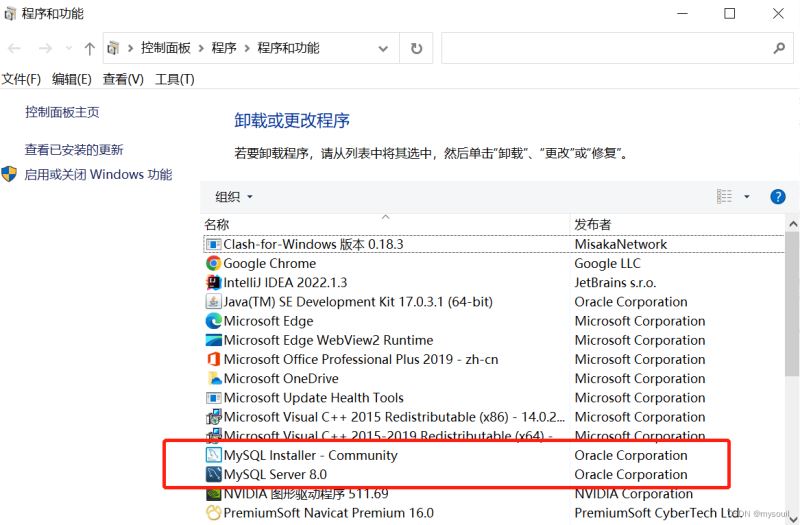Click publisher NVIDIA Corporation cell

click(634, 494)
